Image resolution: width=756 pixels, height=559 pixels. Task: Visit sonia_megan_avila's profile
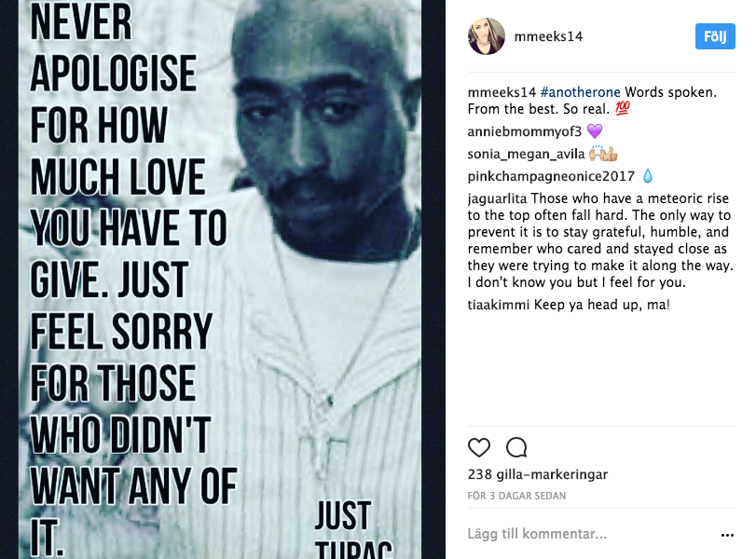526,155
